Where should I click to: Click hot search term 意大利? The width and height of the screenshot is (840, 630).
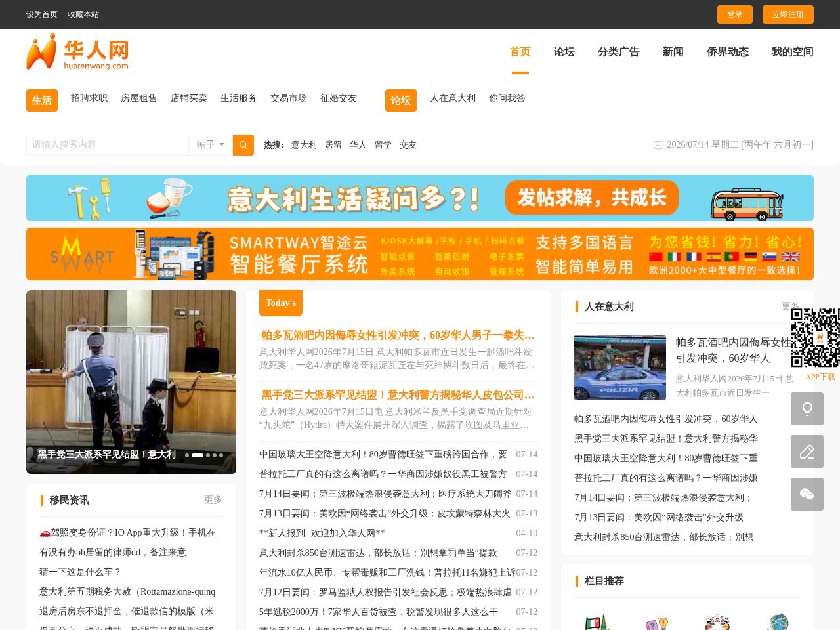(304, 145)
